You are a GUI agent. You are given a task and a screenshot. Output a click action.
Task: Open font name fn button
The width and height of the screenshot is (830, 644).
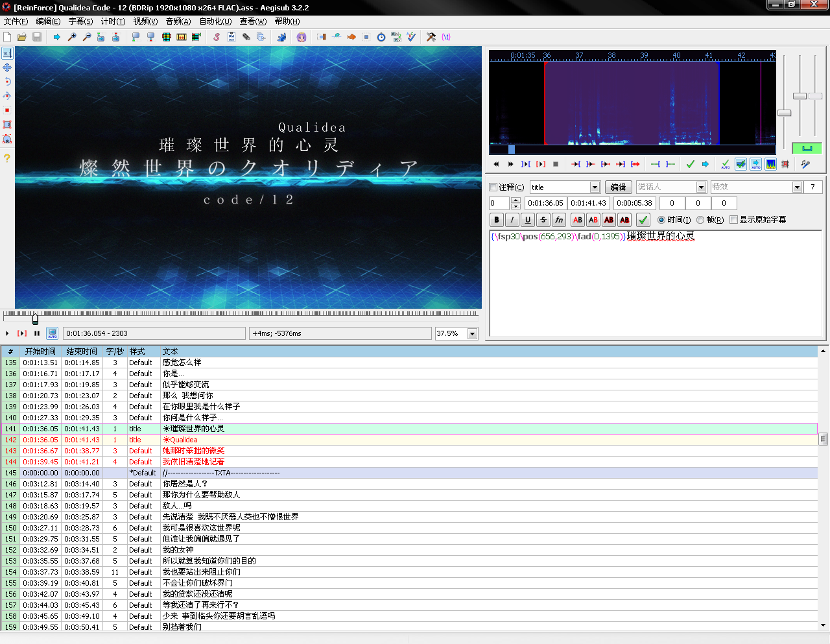(559, 220)
